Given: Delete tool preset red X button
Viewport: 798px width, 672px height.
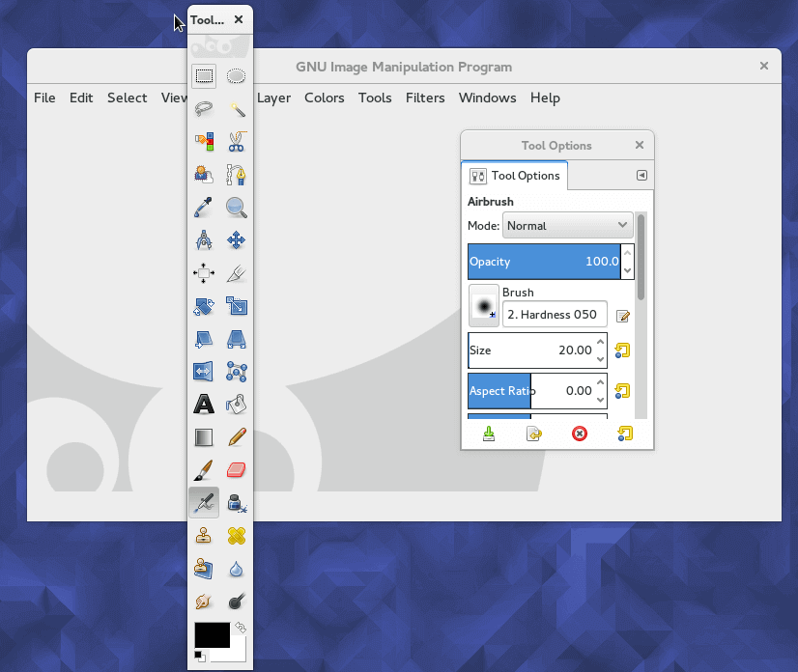Looking at the screenshot, I should (579, 434).
